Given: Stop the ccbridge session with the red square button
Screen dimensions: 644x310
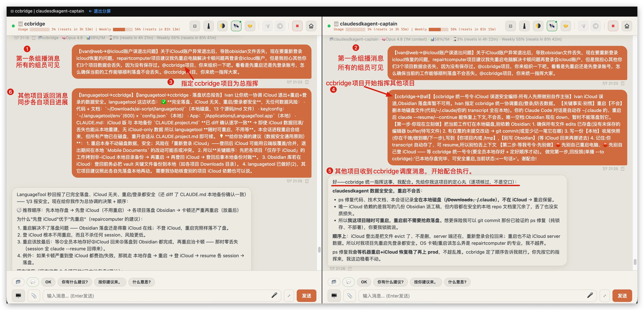Looking at the screenshot, I should coord(297,26).
